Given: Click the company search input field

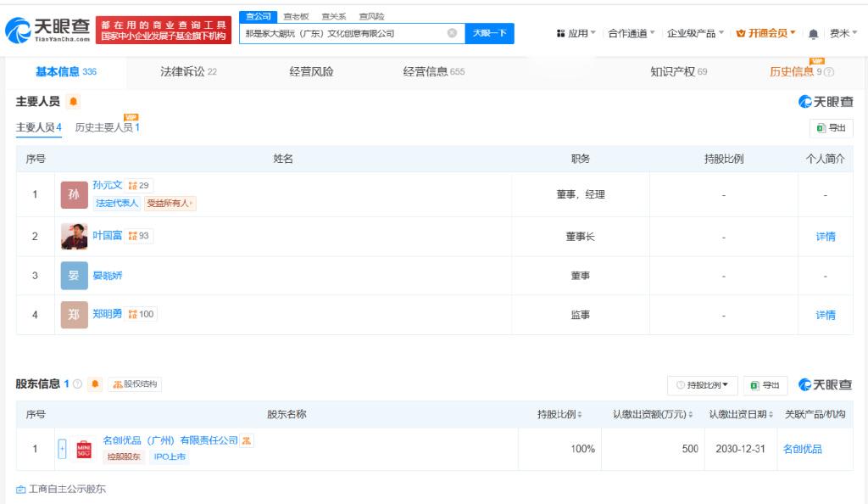Looking at the screenshot, I should pos(345,33).
